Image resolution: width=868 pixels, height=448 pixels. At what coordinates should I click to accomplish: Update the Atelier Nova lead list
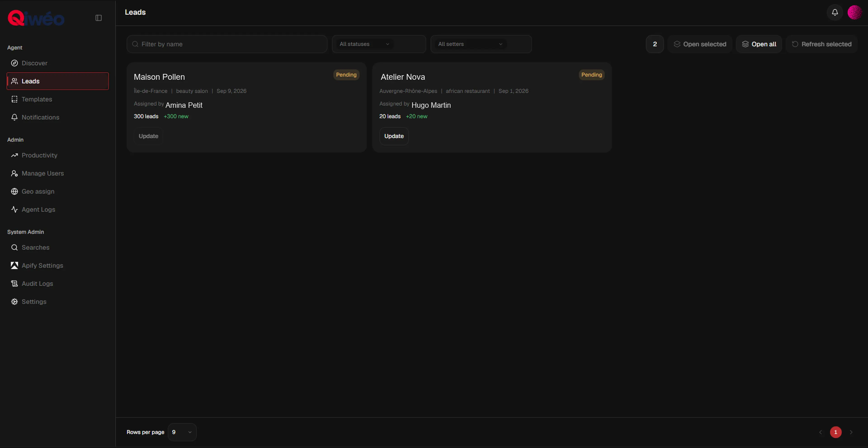[x=394, y=136]
